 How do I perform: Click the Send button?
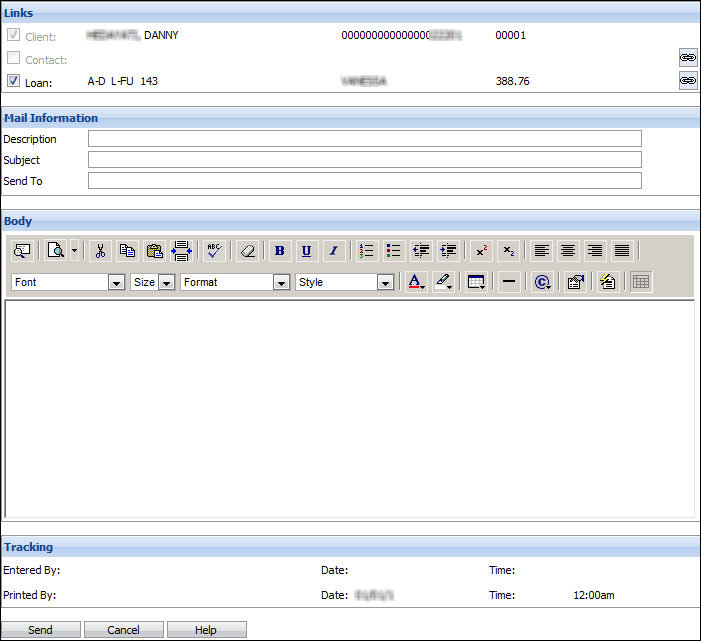tap(40, 630)
